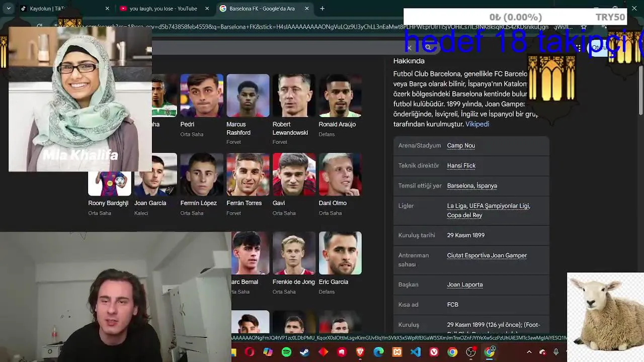
Task: Close the Barselona FK tab
Action: coord(307,9)
